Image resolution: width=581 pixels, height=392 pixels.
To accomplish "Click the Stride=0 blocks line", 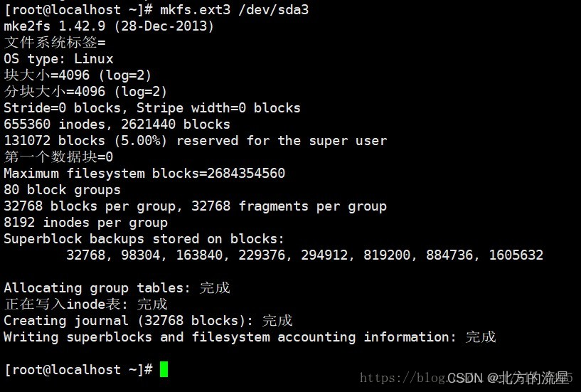I will pyautogui.click(x=152, y=108).
